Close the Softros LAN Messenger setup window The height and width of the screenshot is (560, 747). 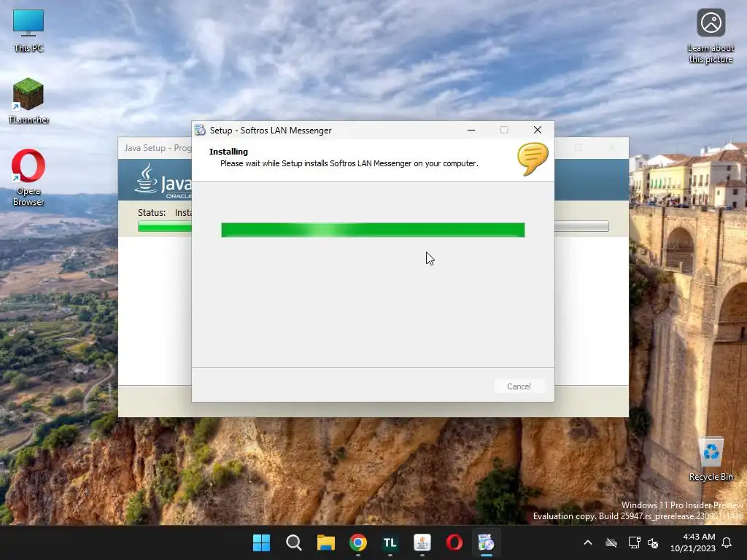pyautogui.click(x=538, y=130)
